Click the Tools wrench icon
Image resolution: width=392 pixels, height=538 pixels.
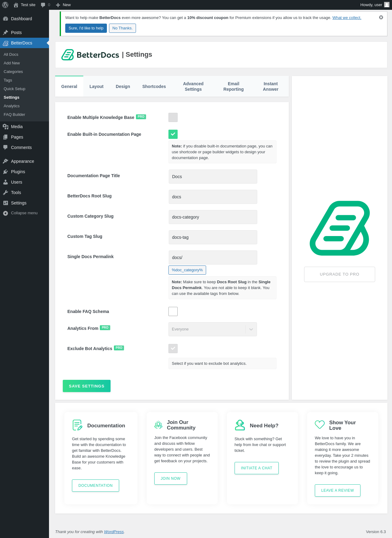(x=6, y=193)
